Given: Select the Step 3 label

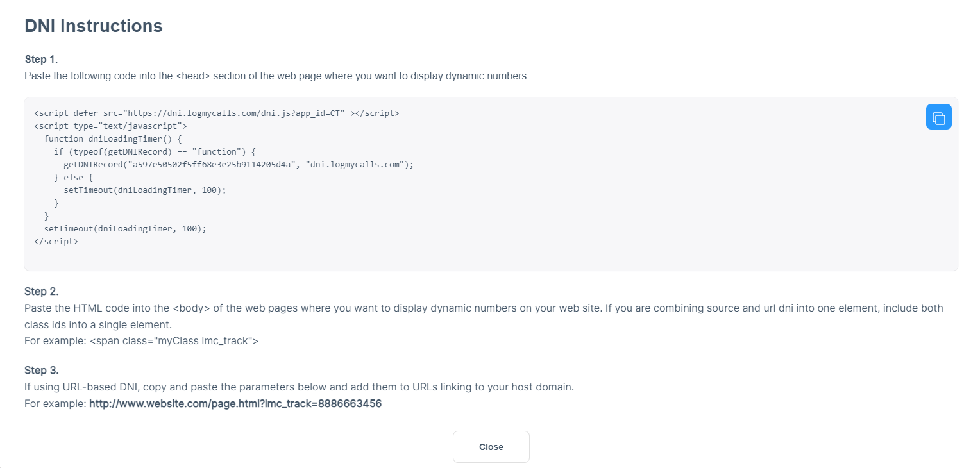Looking at the screenshot, I should (41, 371).
